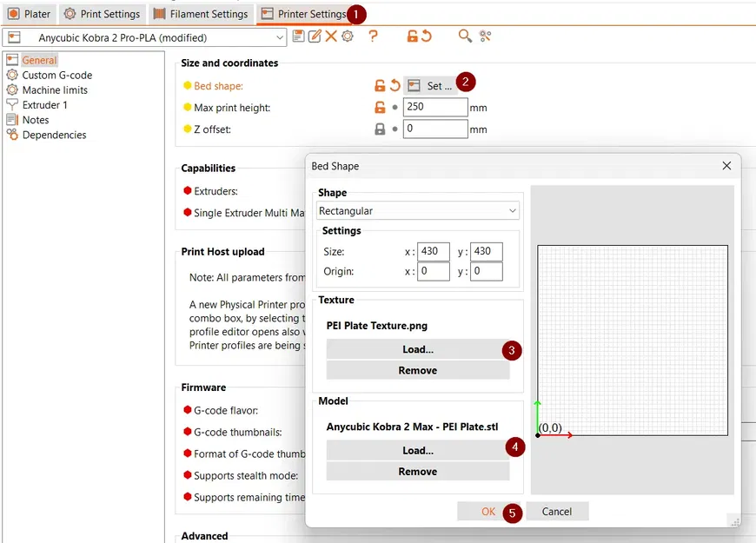Select the Printer Settings tab

(304, 14)
